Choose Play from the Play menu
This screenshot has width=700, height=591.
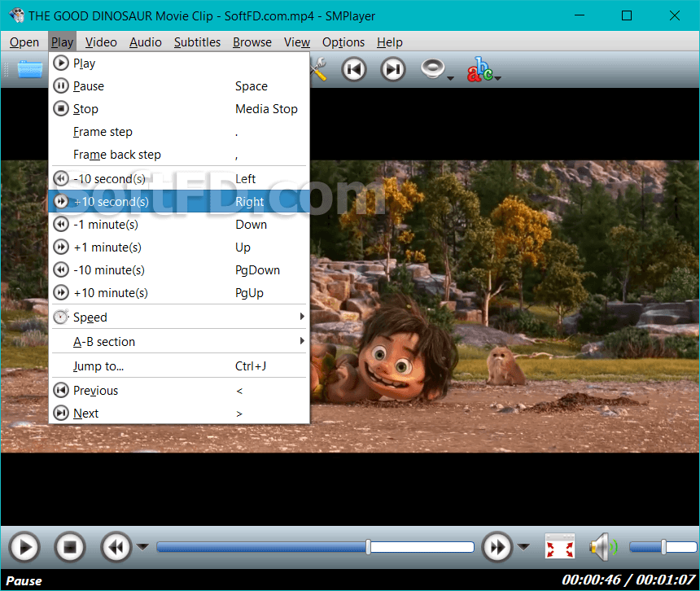coord(179,63)
